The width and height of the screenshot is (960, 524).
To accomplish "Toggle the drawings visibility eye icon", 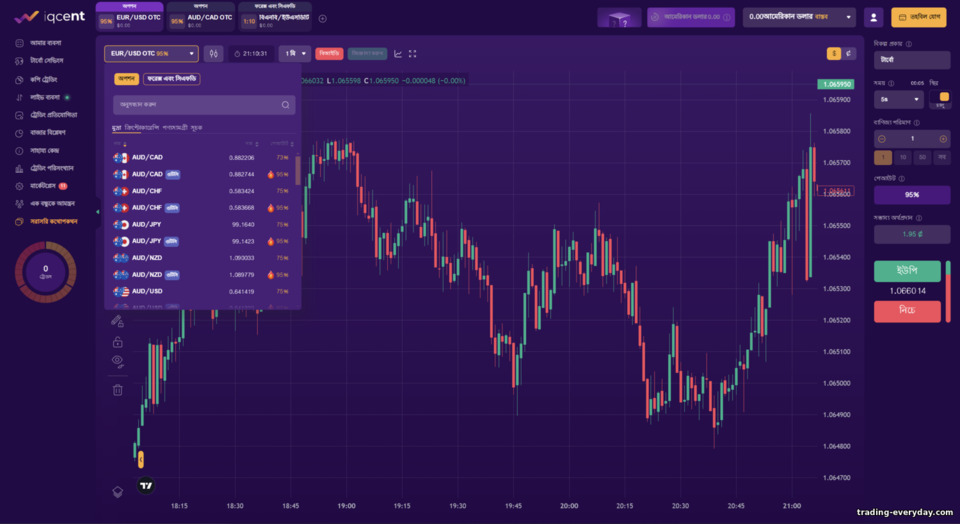I will (118, 361).
